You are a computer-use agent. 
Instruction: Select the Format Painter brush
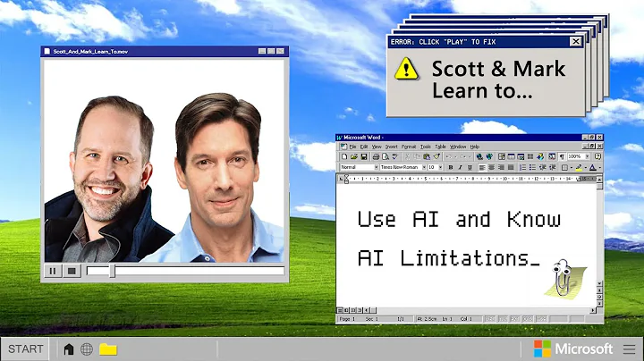point(436,156)
